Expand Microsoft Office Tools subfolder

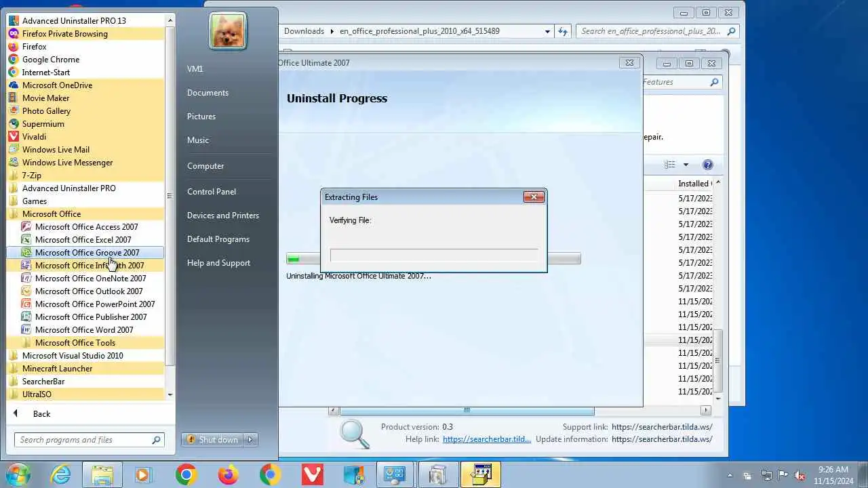[85, 342]
